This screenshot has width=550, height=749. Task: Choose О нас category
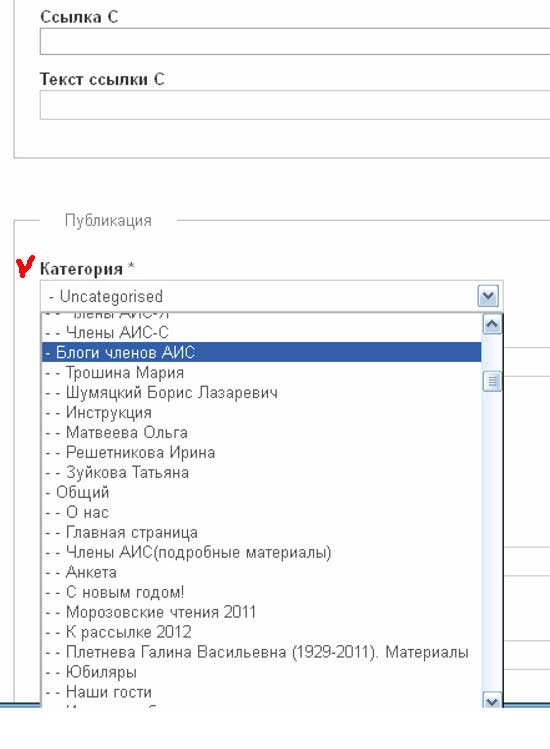tap(261, 512)
